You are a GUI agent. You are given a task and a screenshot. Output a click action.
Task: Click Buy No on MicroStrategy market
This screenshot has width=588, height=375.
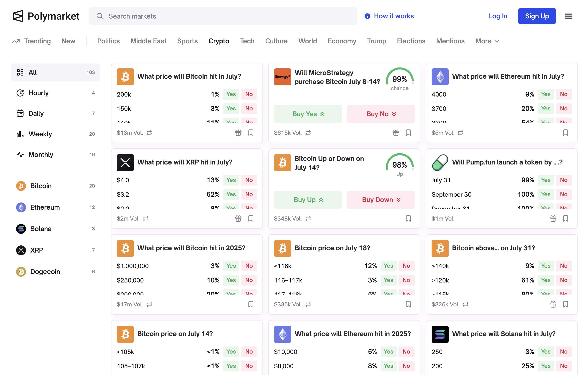tap(381, 114)
